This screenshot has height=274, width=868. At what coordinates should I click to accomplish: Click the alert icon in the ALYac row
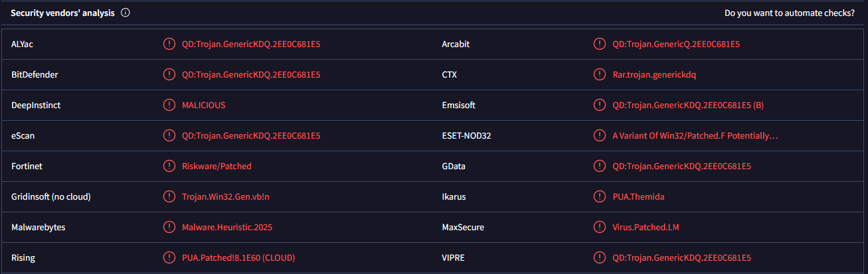click(x=169, y=44)
